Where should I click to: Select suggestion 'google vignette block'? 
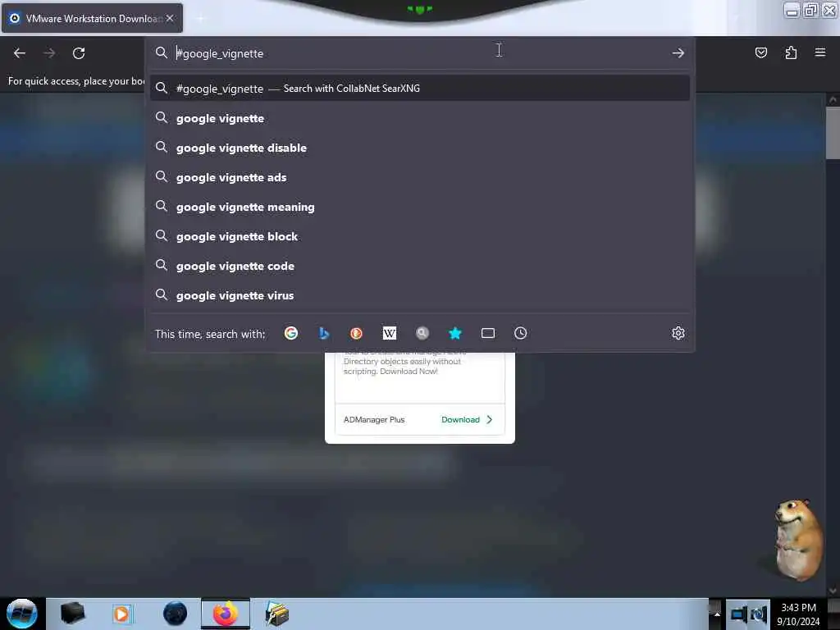coord(420,236)
